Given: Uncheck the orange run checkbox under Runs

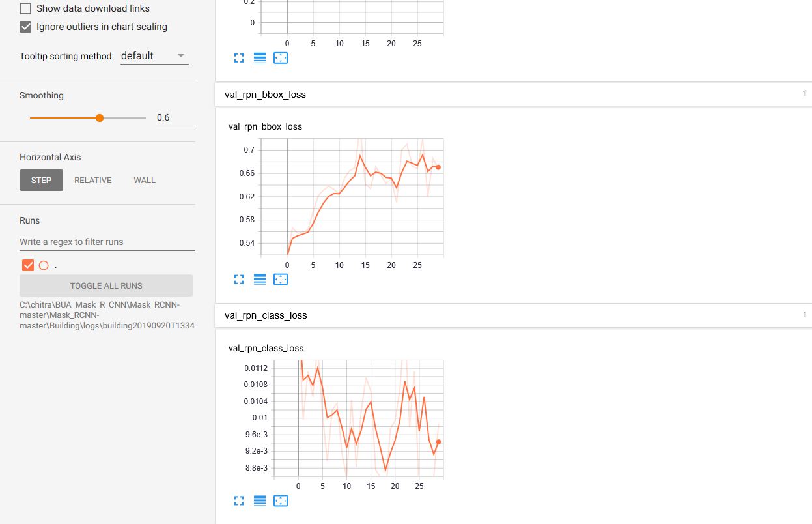Looking at the screenshot, I should [28, 265].
